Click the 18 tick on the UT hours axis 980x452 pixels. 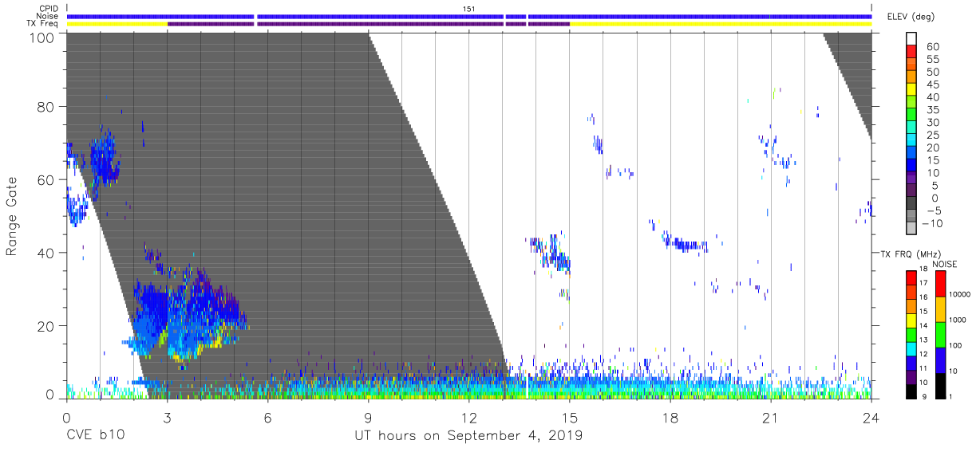point(670,417)
